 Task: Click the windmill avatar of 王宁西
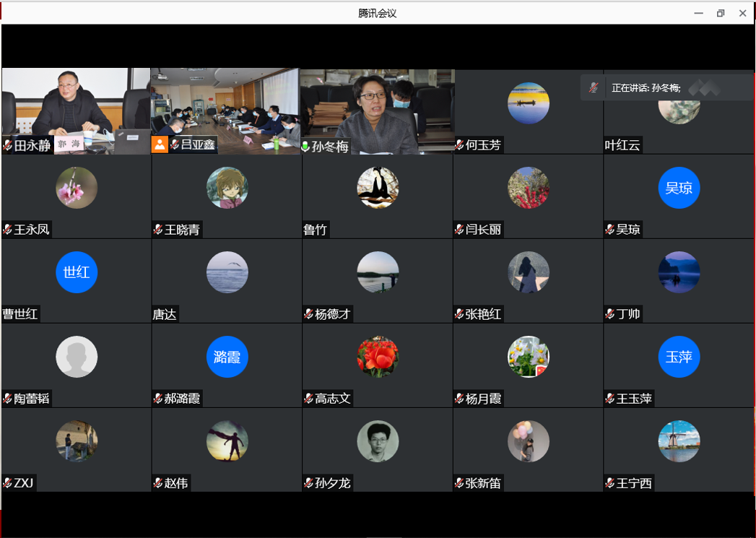(x=679, y=441)
